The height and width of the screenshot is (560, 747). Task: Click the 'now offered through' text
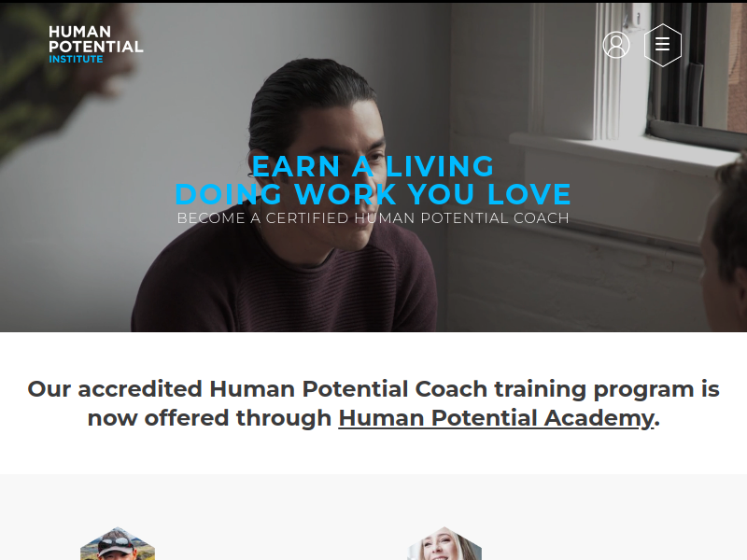click(209, 418)
